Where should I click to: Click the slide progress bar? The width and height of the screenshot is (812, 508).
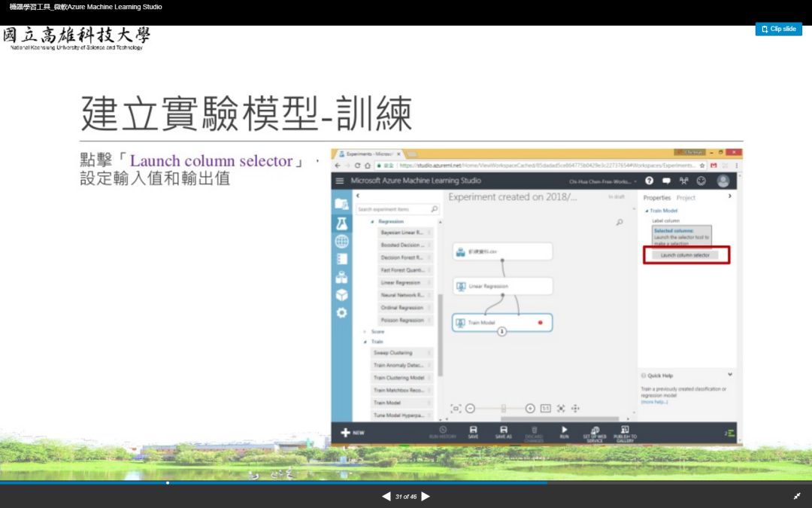(406, 482)
